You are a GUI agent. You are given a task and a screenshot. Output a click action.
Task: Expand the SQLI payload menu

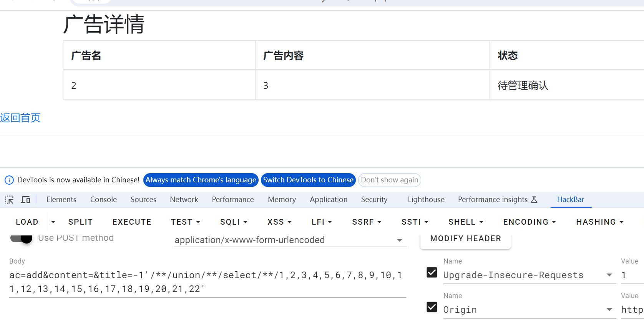click(x=234, y=222)
